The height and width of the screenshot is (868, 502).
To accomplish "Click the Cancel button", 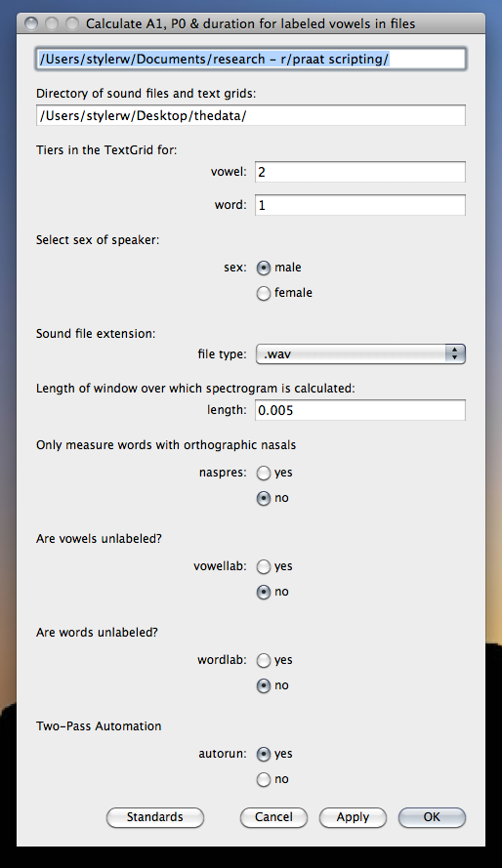I will tap(273, 817).
